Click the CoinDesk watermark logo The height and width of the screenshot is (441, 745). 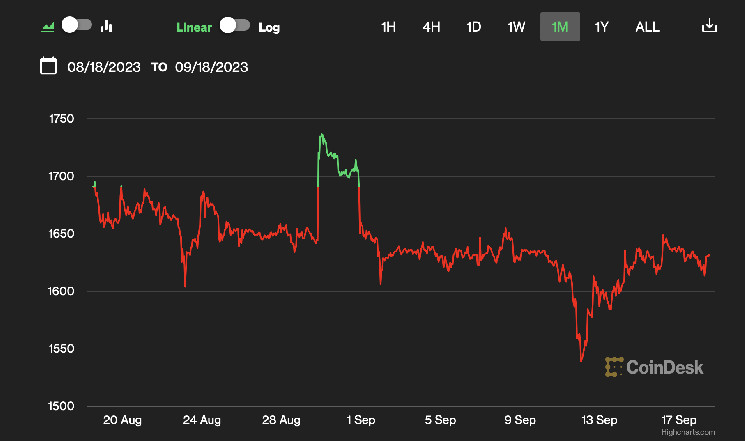(x=654, y=367)
